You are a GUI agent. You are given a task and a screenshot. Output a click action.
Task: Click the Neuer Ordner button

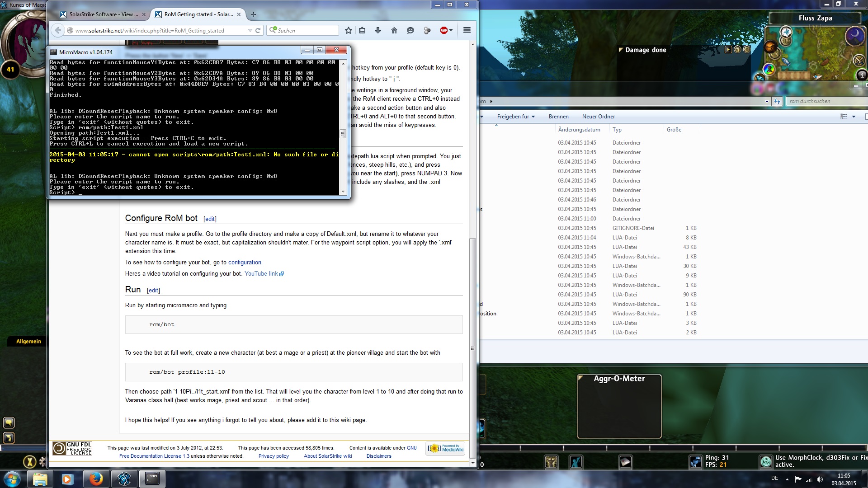click(x=598, y=117)
